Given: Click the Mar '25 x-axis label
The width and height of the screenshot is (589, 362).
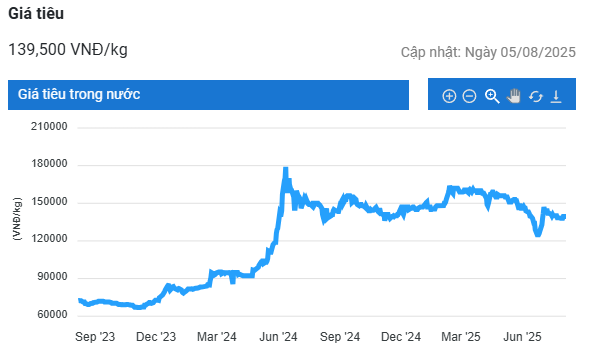Looking at the screenshot, I should pos(461,337).
